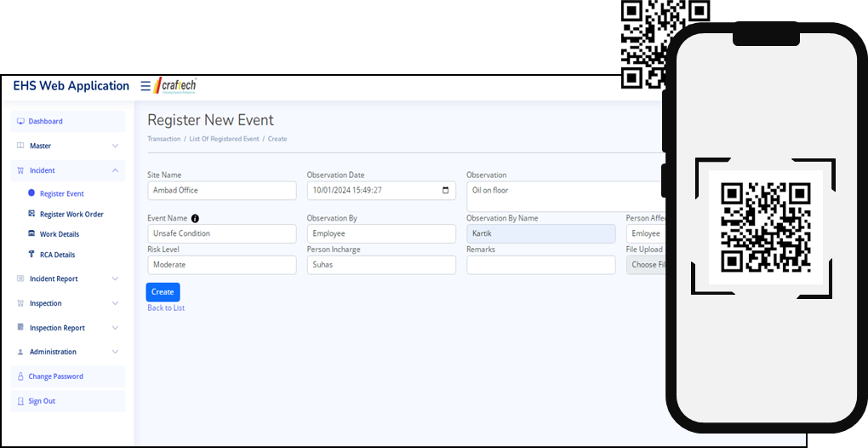This screenshot has width=868, height=448.
Task: Click the Master book icon
Action: point(20,146)
